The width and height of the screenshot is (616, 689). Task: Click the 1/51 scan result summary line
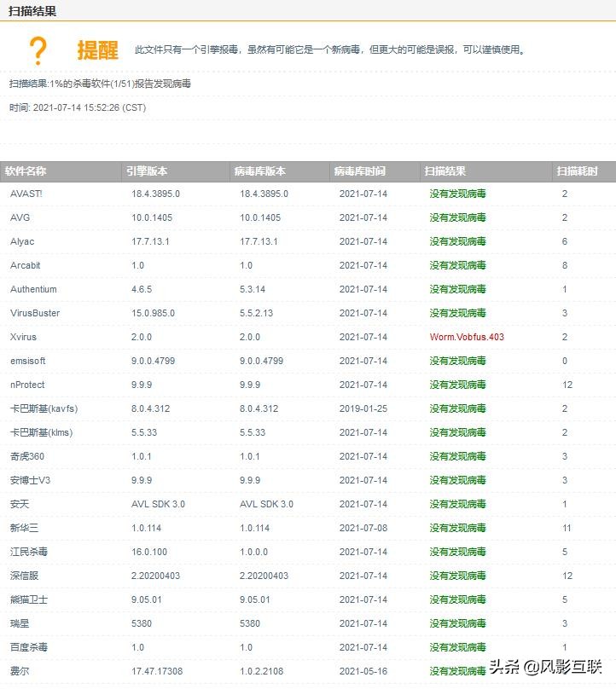(100, 84)
